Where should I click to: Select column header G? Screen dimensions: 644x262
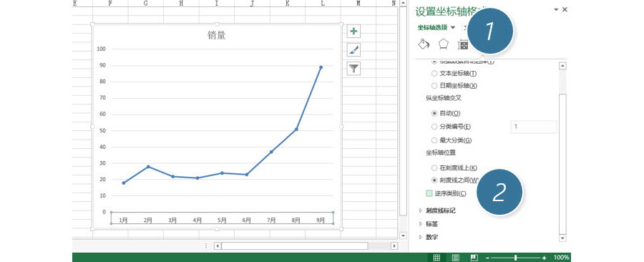146,4
